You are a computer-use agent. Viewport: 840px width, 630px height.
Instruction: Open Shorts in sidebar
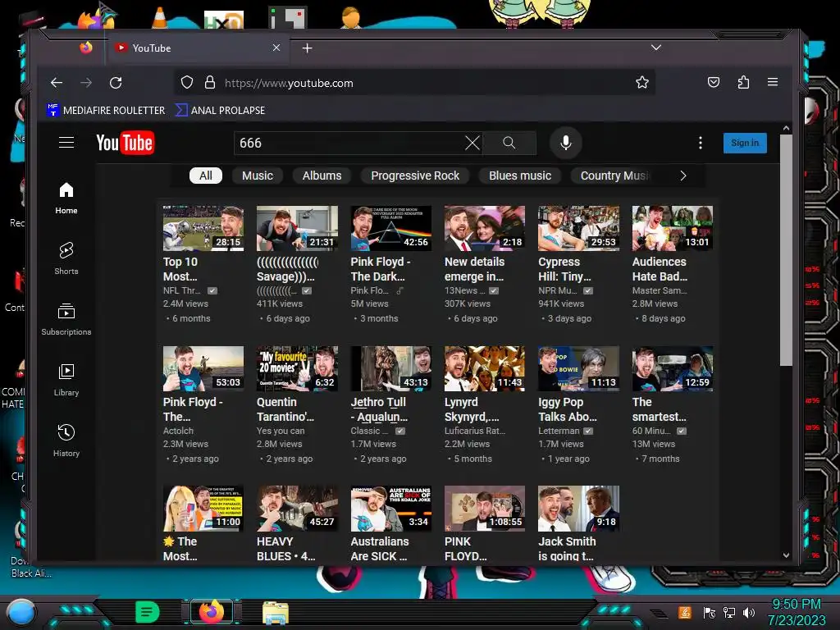[66, 258]
